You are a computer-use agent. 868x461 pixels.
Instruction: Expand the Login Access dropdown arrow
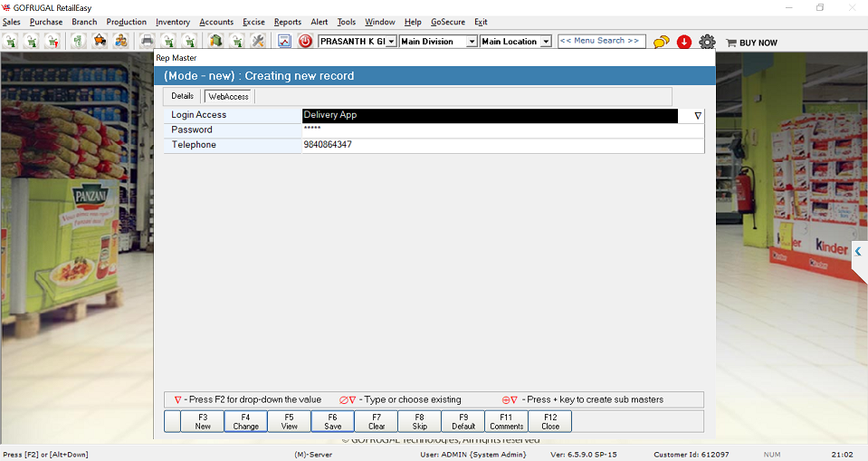[697, 116]
